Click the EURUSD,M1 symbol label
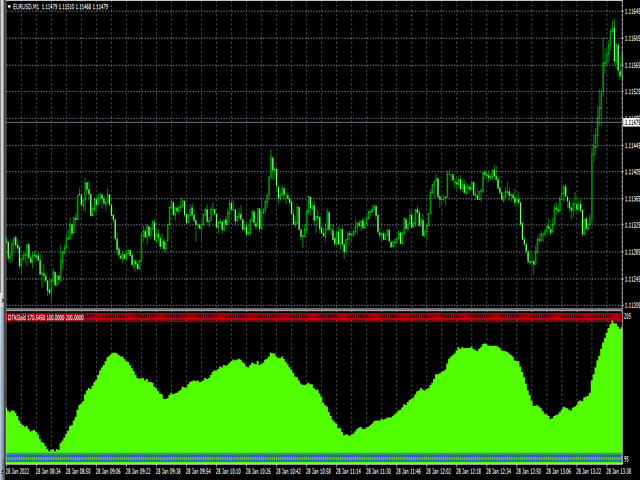The image size is (640, 480). (23, 5)
